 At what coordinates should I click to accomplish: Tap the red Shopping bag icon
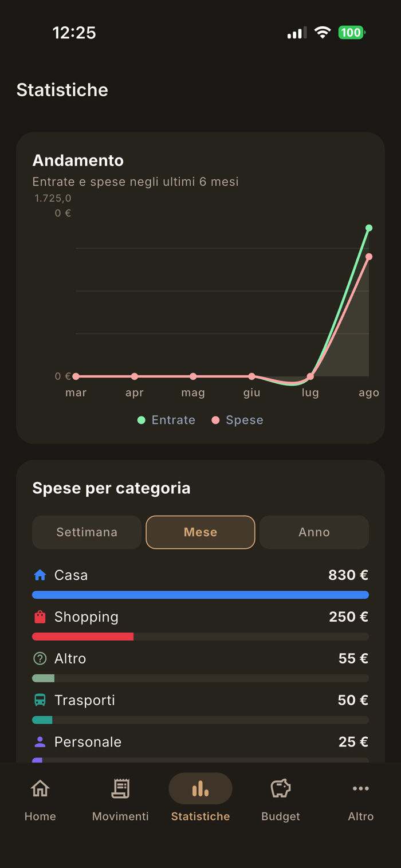pyautogui.click(x=40, y=616)
